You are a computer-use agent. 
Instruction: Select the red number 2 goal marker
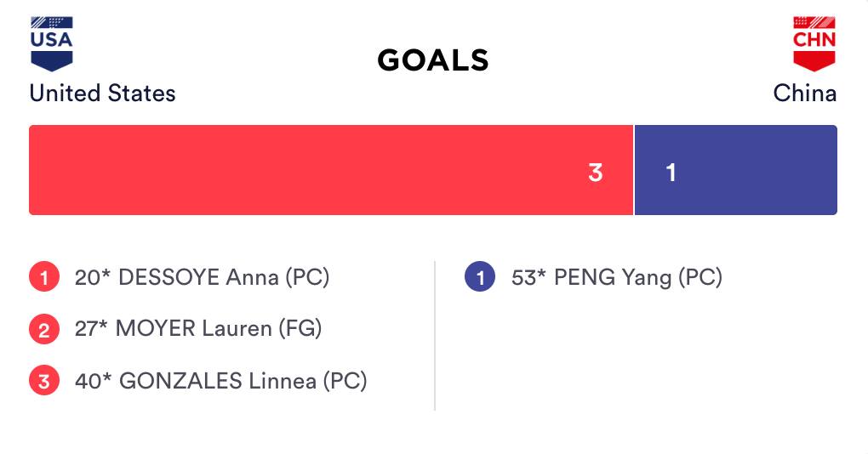(x=43, y=329)
